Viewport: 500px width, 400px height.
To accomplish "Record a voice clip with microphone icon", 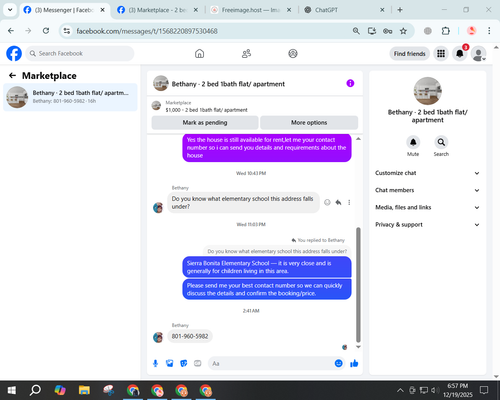I will coord(155,363).
